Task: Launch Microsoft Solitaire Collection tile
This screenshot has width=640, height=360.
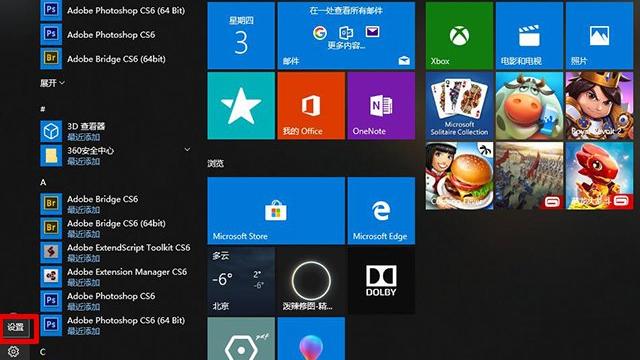Action: pos(459,106)
